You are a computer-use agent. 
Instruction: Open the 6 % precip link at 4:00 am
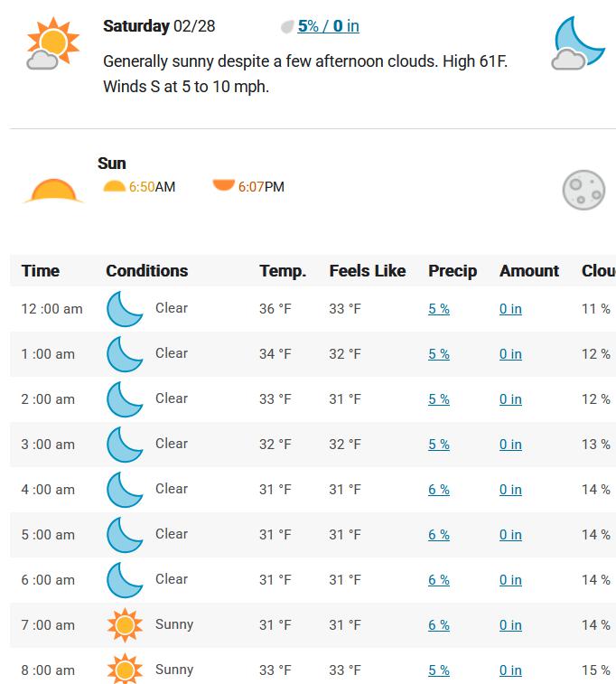click(439, 490)
